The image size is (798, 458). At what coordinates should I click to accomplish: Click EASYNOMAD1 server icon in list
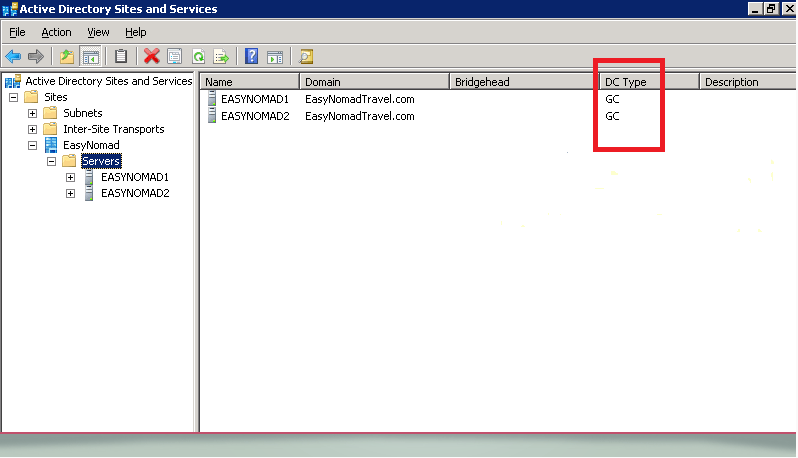tap(212, 98)
